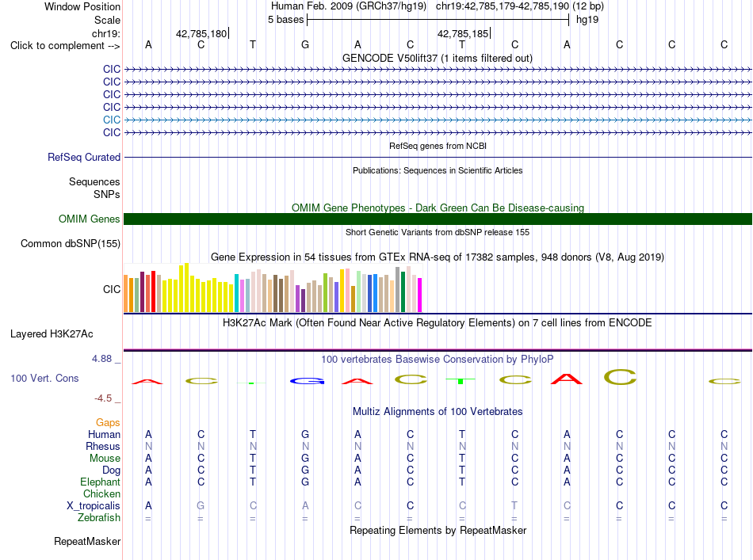Click the Human species label
Screen dimensions: 753x560
point(104,434)
